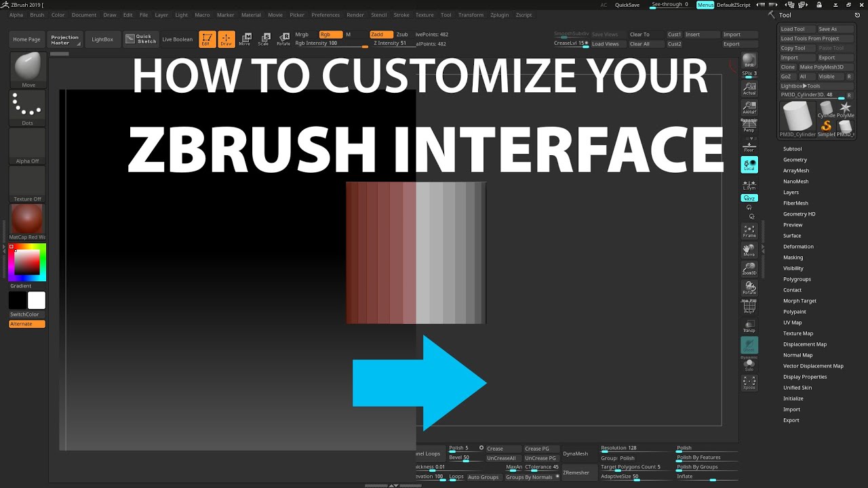Toggle the M material channel button
868x488 pixels.
[x=349, y=35]
